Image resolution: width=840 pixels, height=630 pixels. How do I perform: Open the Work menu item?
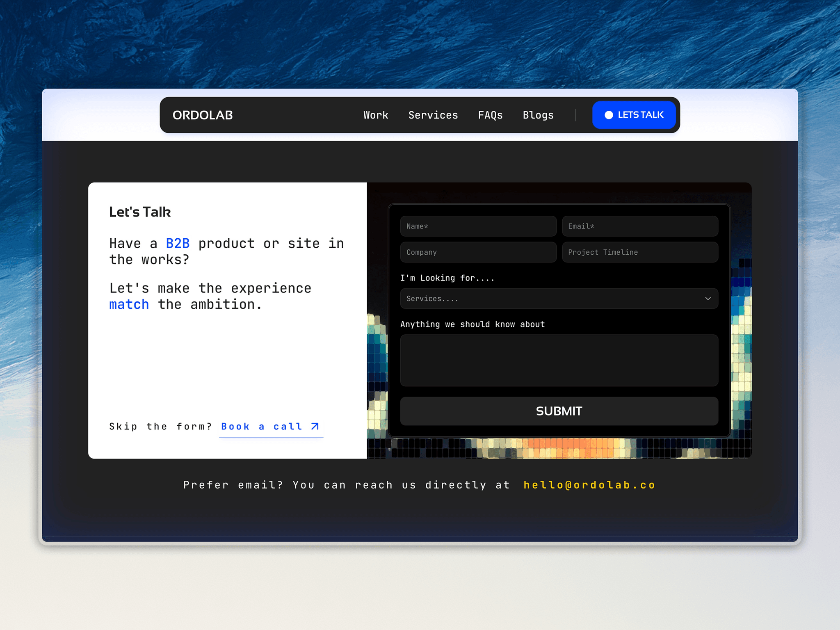(376, 115)
